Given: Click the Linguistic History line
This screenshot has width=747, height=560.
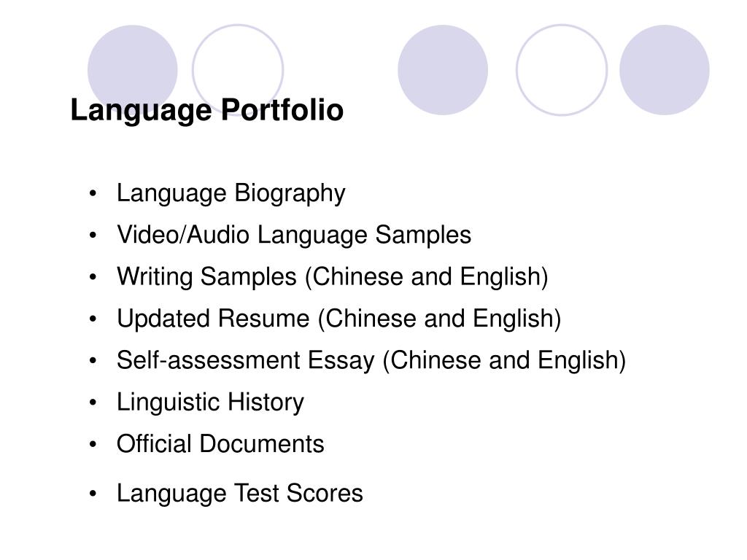Looking at the screenshot, I should point(210,402).
